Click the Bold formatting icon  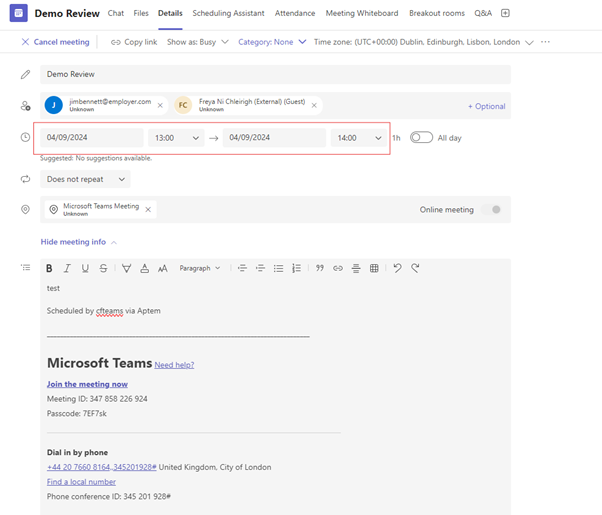[x=49, y=268]
